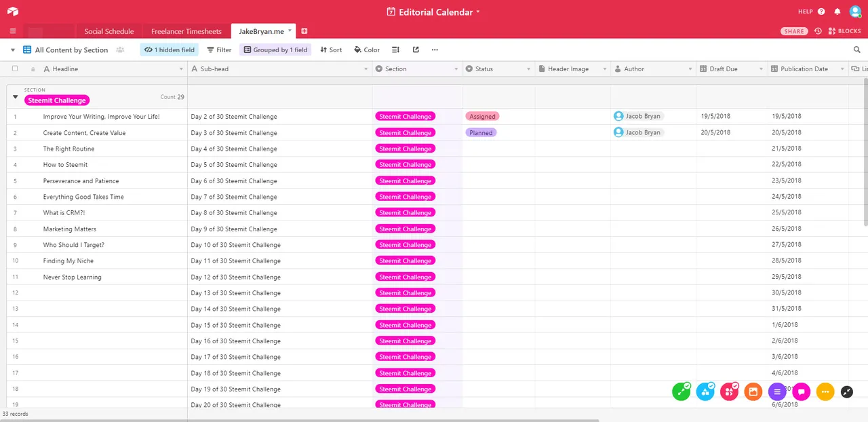
Task: Switch to the first blurred table tab
Action: click(48, 31)
